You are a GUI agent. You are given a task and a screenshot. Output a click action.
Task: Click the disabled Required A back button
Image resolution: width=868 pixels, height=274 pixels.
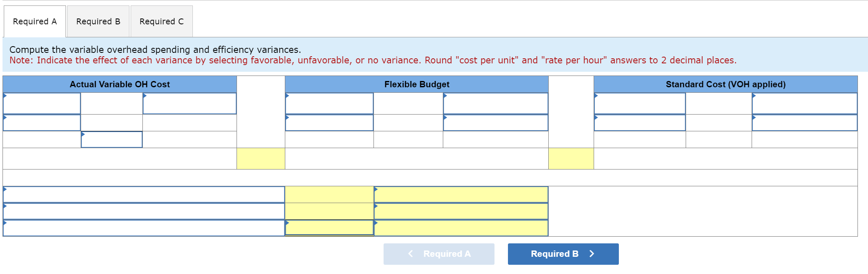(x=439, y=254)
